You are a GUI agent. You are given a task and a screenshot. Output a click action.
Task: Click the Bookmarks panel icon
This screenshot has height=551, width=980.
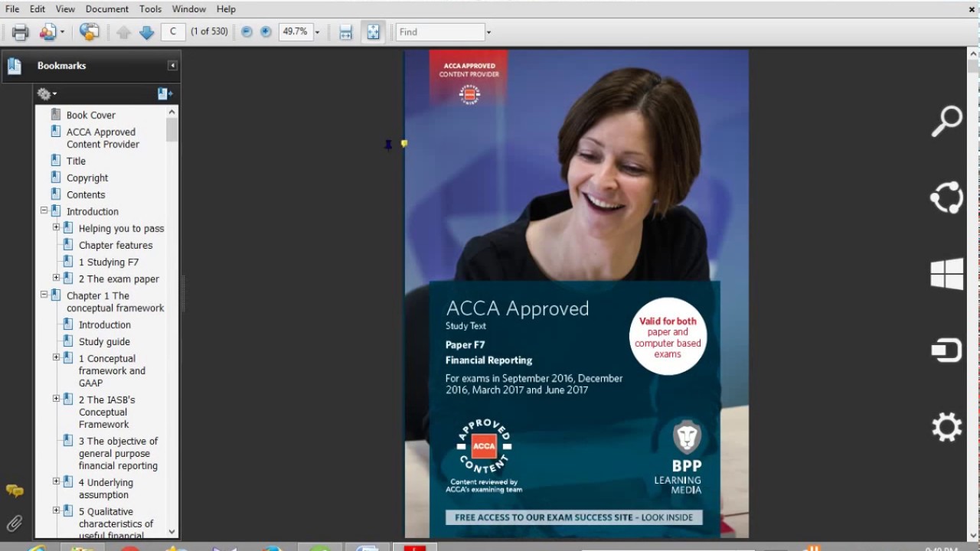tap(15, 66)
